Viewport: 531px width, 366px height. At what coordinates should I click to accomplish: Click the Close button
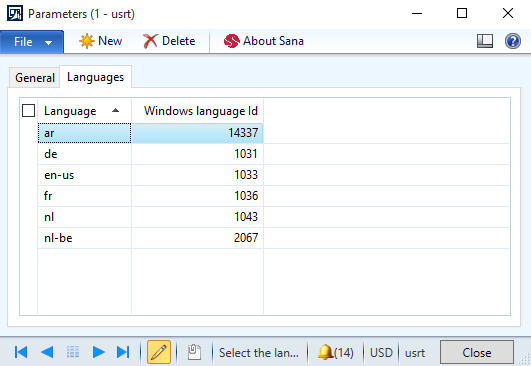tap(476, 352)
